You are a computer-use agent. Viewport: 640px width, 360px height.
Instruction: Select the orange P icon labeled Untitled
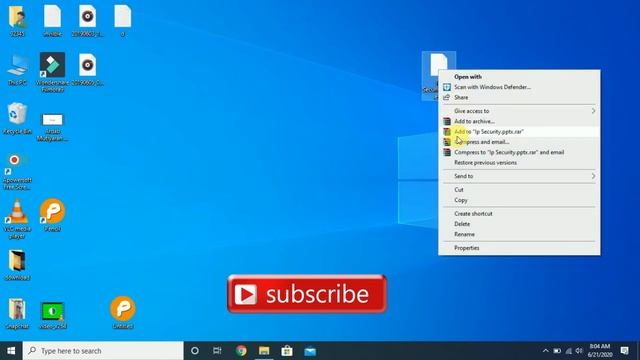(x=122, y=309)
